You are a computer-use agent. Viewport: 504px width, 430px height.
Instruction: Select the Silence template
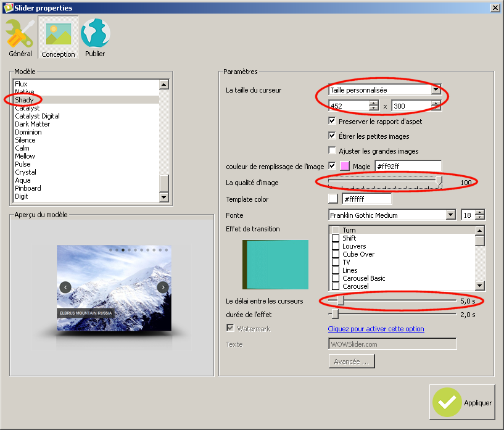click(x=86, y=140)
